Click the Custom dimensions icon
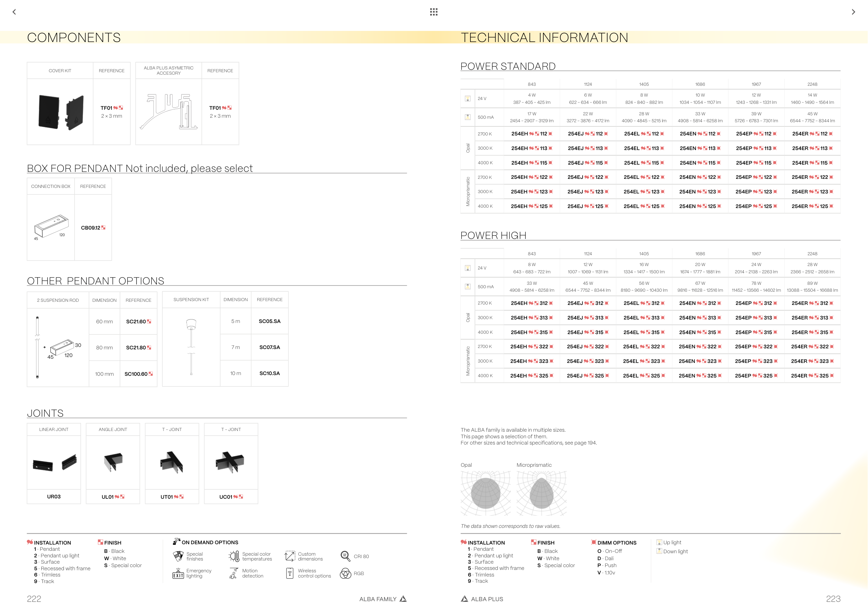 [290, 556]
